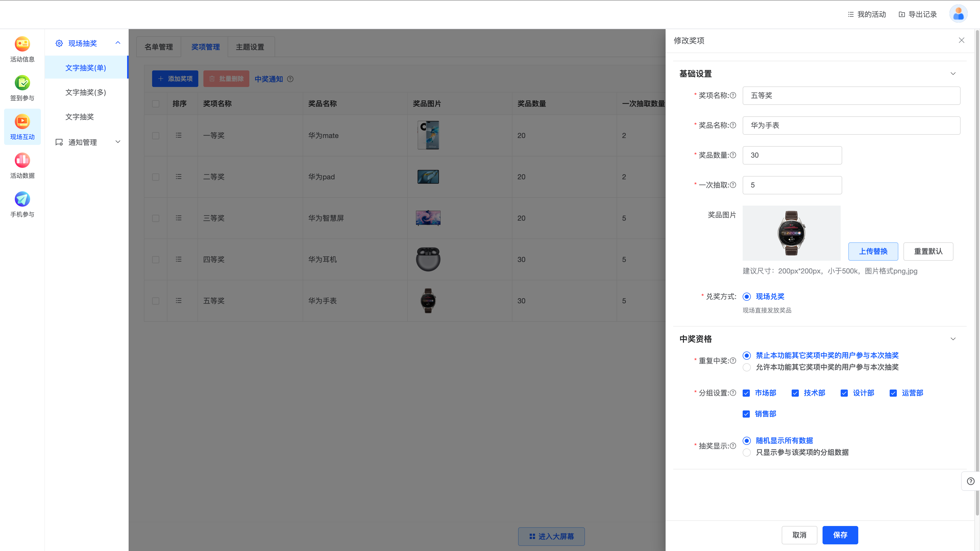Click the 签到参与 sidebar icon

pos(22,83)
